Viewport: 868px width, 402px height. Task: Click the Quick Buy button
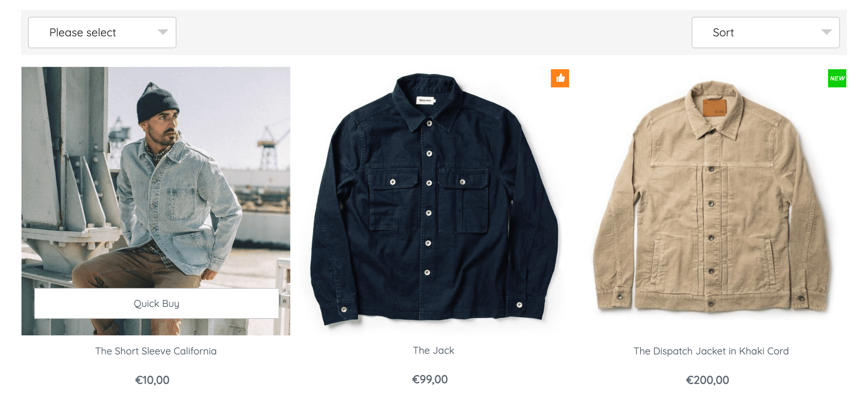coord(156,303)
